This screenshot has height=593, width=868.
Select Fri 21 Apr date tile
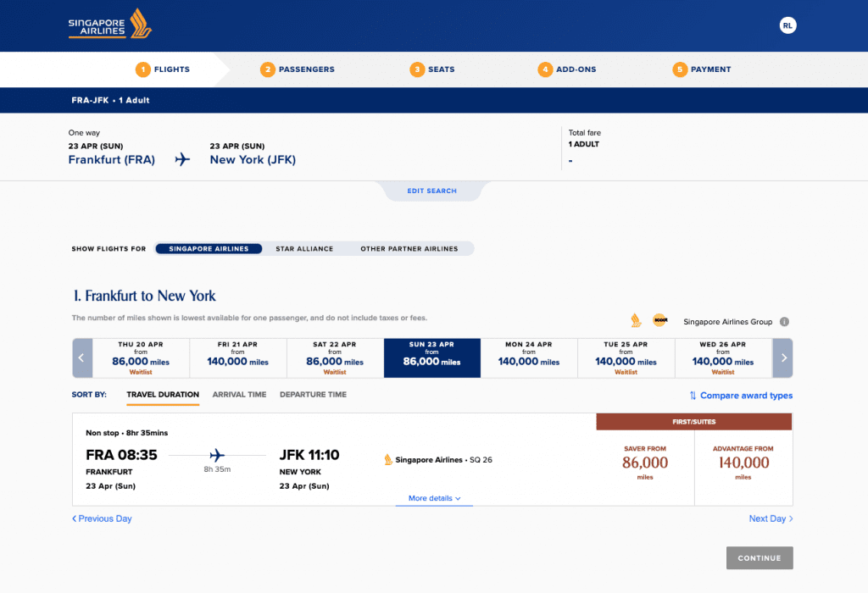(x=238, y=357)
